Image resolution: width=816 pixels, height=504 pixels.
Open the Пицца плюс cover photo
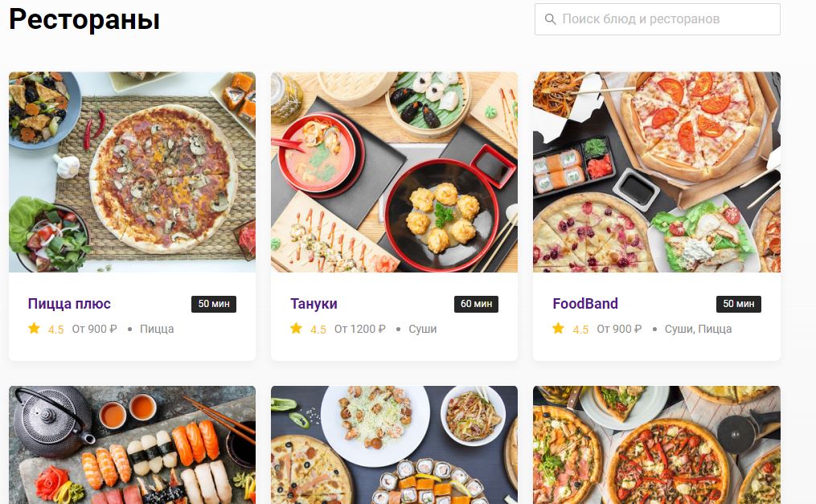pos(131,171)
